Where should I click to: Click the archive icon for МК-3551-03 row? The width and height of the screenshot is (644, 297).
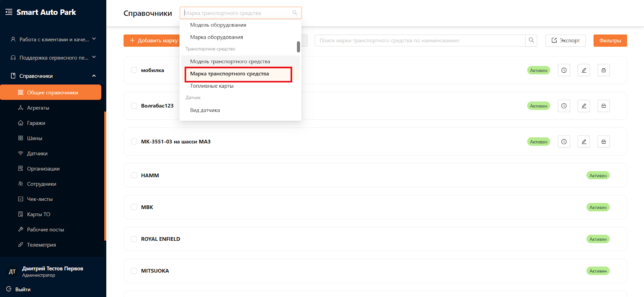603,142
